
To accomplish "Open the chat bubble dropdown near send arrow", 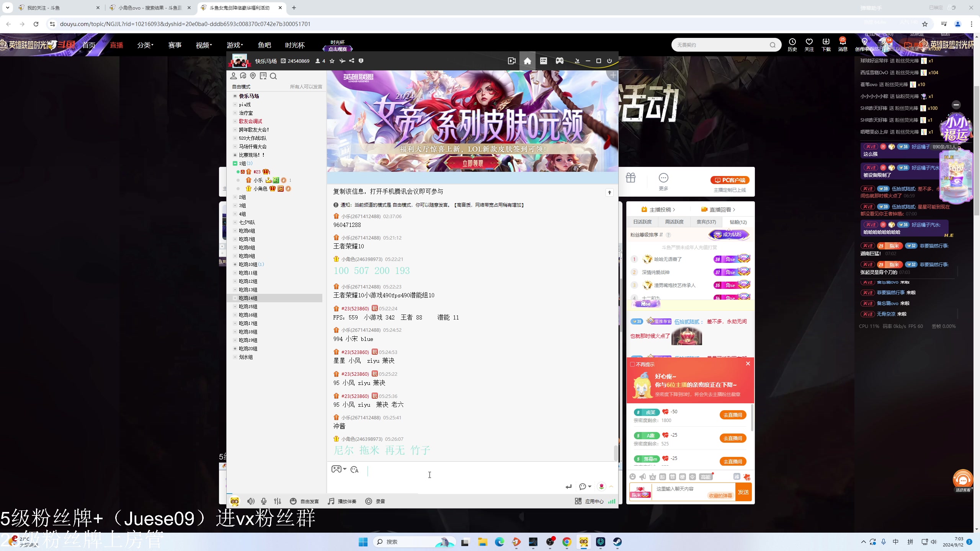I will tap(585, 486).
